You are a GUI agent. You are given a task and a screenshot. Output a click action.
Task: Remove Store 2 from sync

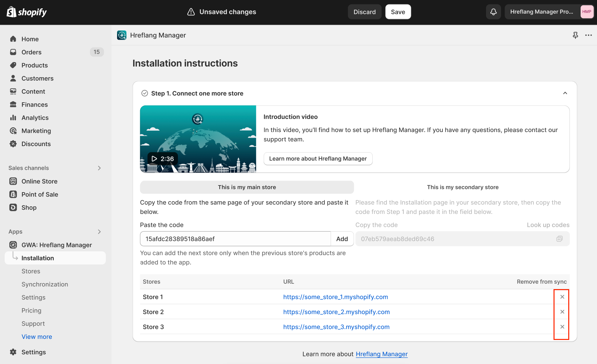(562, 312)
